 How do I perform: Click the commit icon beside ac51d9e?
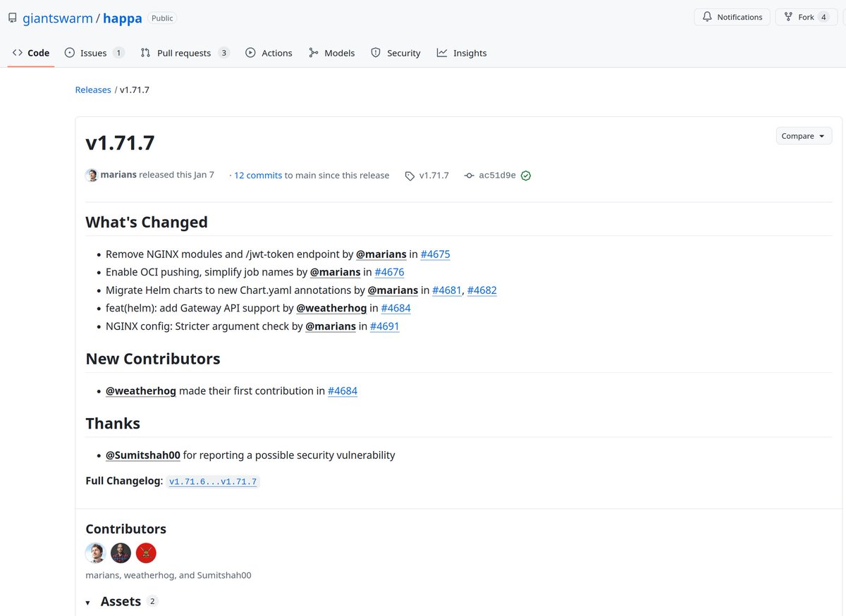470,175
